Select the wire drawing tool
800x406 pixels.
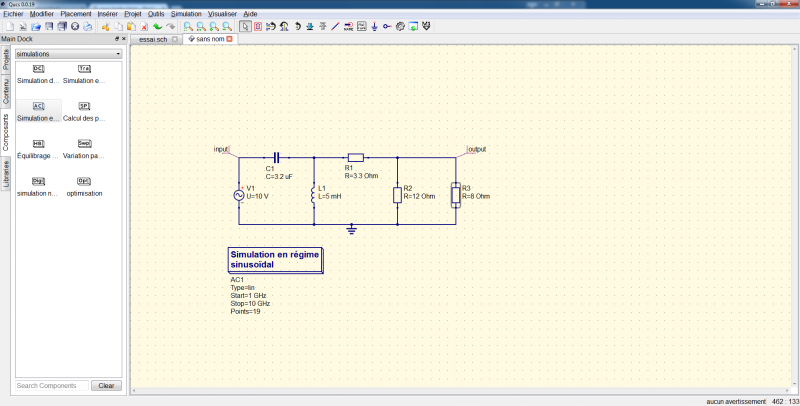coord(334,27)
